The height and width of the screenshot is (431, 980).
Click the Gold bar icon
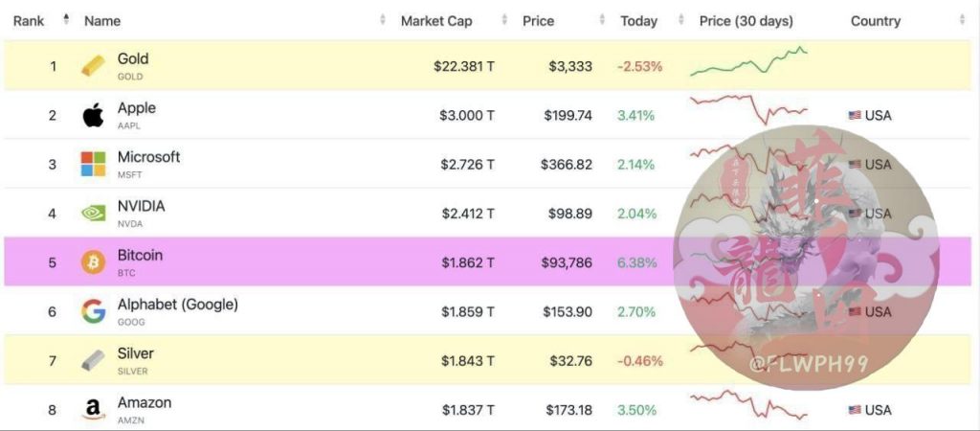pos(93,66)
